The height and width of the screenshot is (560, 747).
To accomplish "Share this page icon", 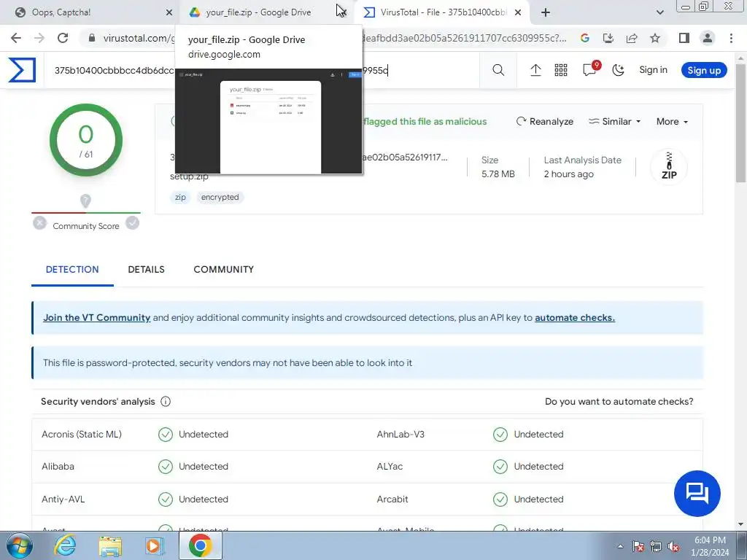I will click(632, 38).
